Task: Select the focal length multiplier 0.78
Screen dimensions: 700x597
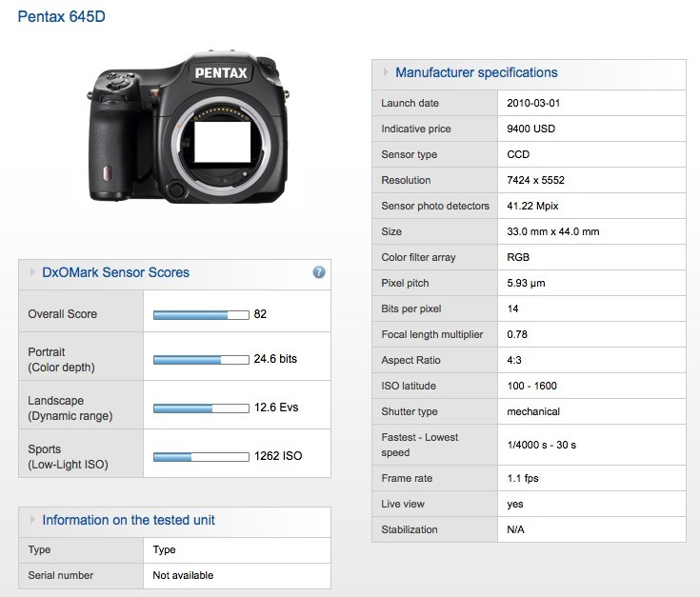Action: (x=517, y=334)
